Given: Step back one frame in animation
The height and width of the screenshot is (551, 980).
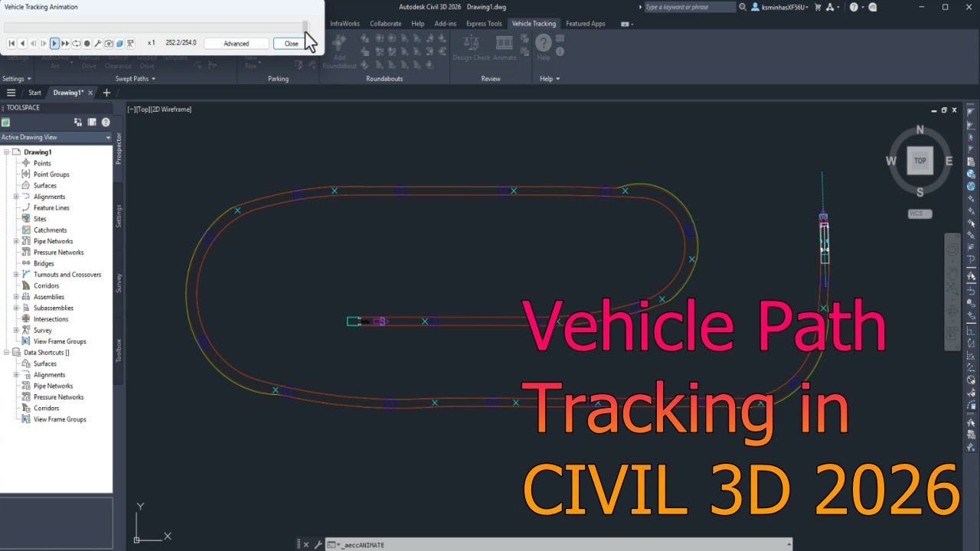Looking at the screenshot, I should [33, 44].
